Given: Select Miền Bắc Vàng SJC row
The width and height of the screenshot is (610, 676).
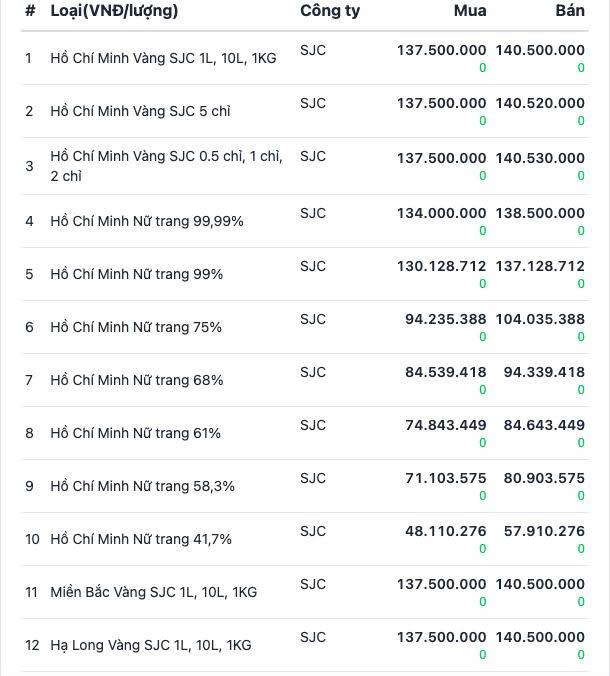Looking at the screenshot, I should [x=305, y=592].
